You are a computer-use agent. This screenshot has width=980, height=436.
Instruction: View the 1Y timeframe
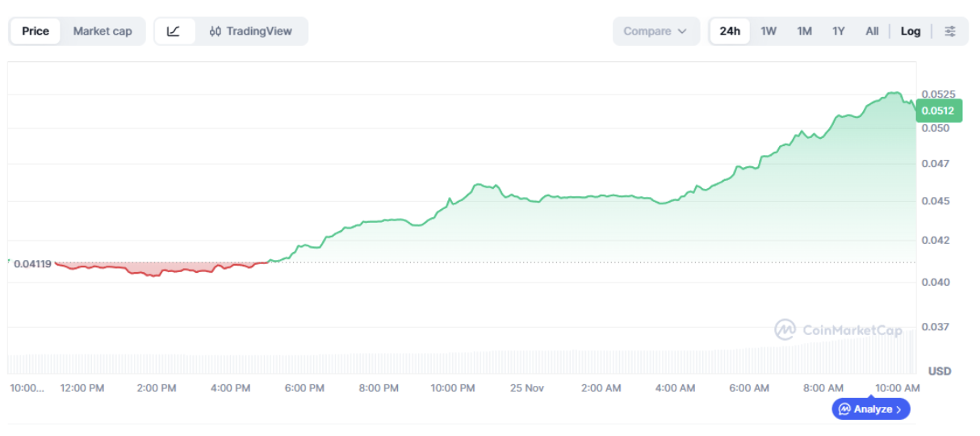point(839,31)
